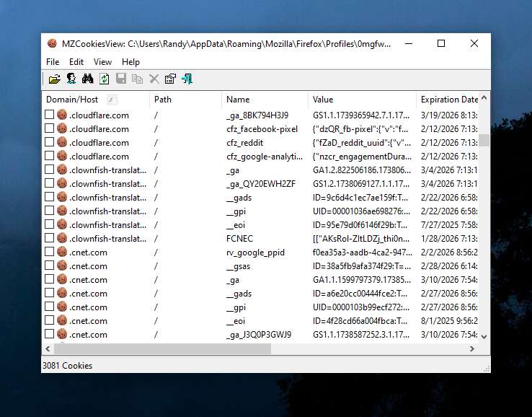Click the cookie icon on the rv_google_ppid row
Viewport: 532px width, 417px height.
62,252
